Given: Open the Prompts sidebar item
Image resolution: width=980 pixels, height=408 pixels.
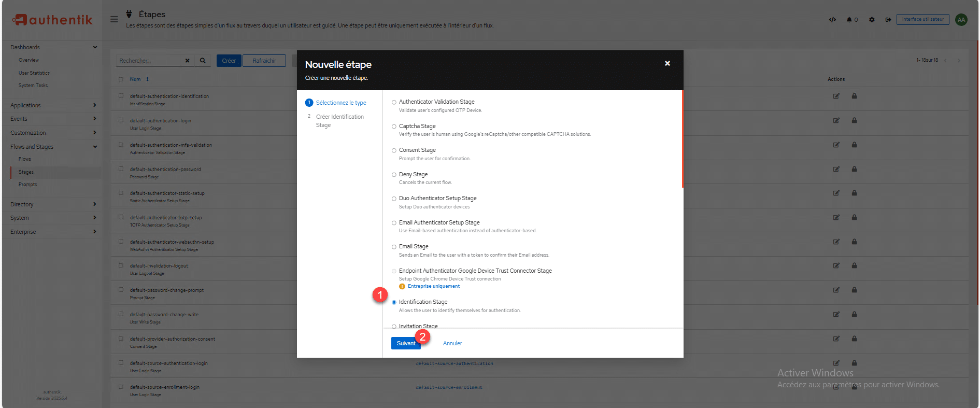Looking at the screenshot, I should coord(28,185).
